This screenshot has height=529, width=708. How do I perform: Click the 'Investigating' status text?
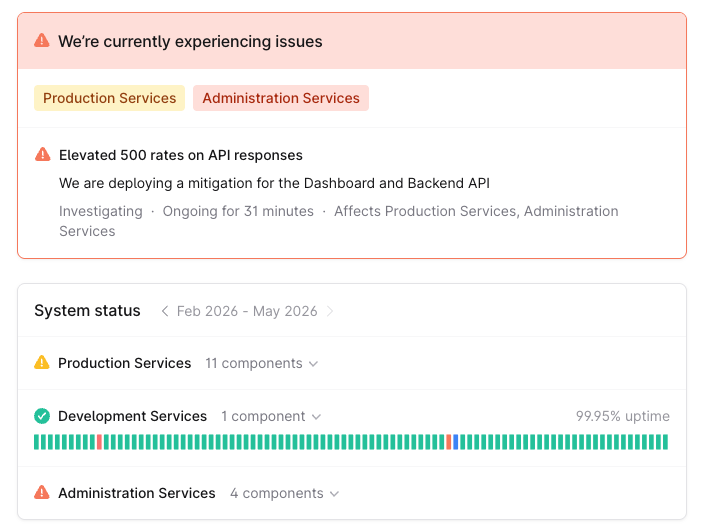coord(101,211)
